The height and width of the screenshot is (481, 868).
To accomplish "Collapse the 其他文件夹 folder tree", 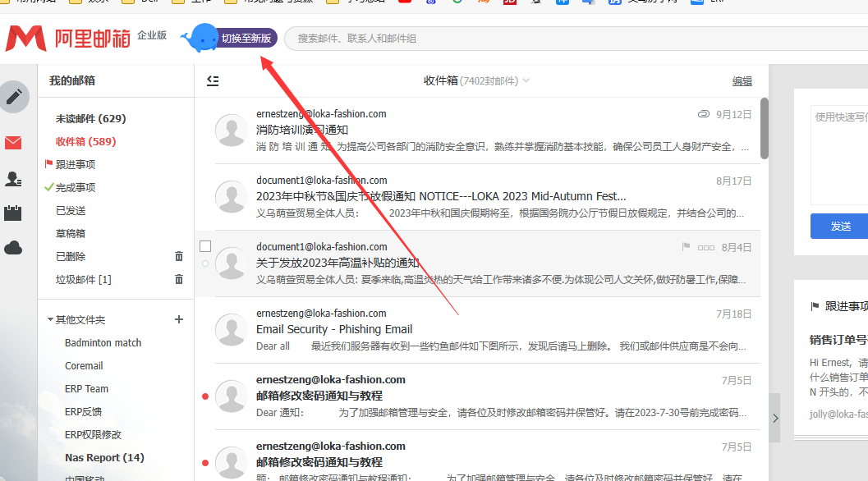I will [x=50, y=320].
